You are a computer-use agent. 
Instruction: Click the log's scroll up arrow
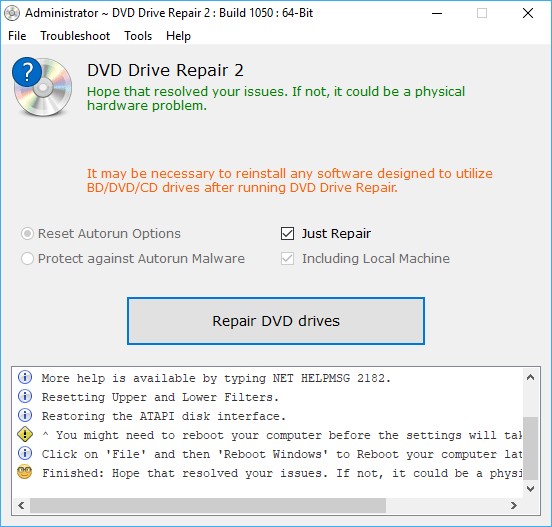coord(531,378)
